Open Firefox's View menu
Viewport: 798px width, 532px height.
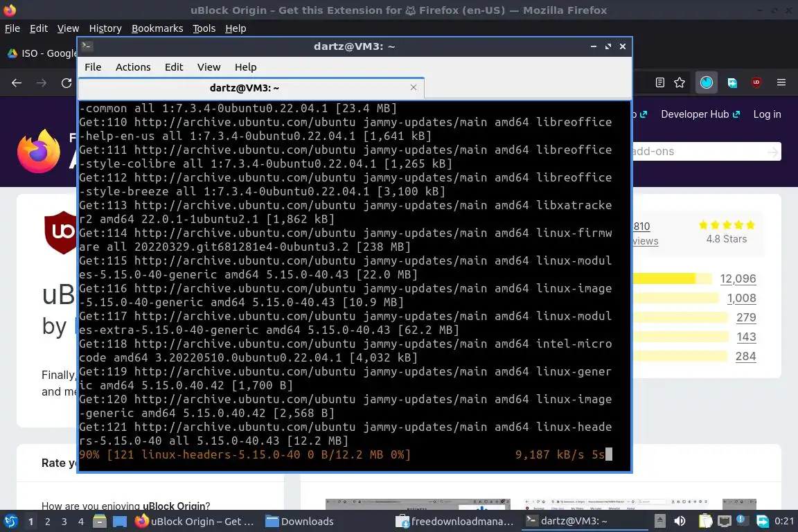(x=68, y=28)
